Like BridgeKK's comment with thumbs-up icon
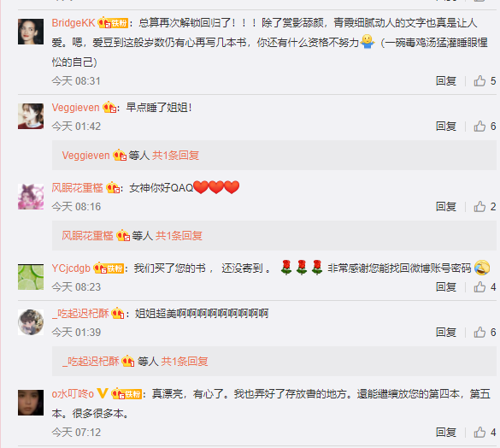Viewport: 500px width, 448px height. [479, 81]
